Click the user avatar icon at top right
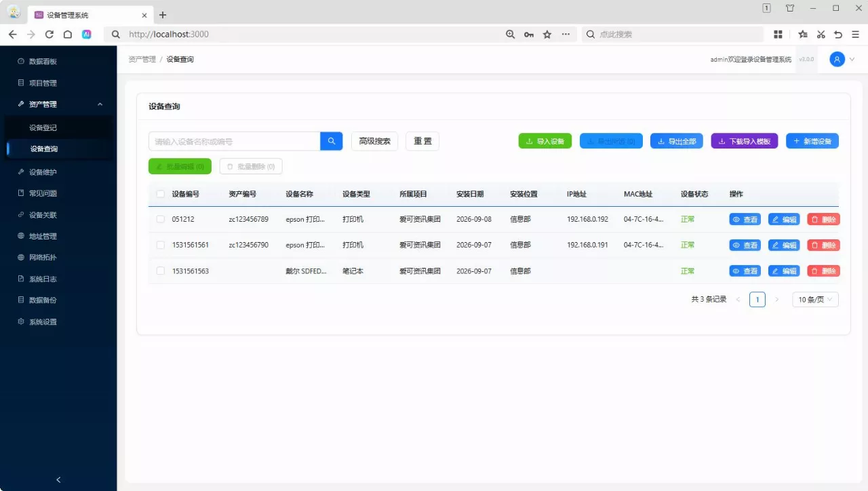868x491 pixels. (x=837, y=60)
